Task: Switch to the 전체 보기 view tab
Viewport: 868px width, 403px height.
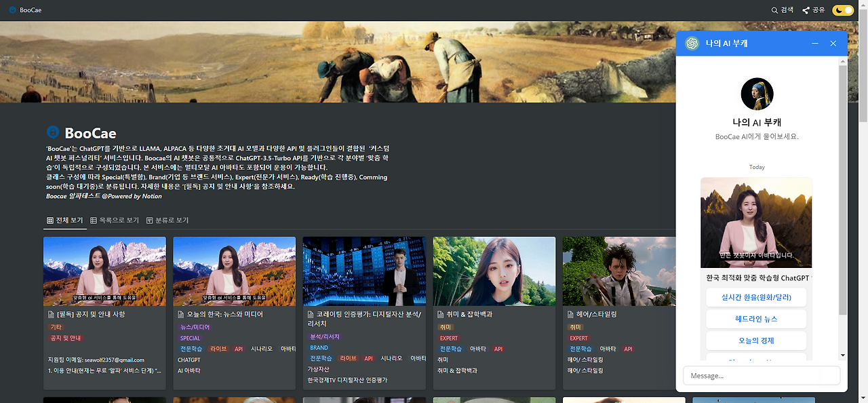Action: click(x=65, y=220)
